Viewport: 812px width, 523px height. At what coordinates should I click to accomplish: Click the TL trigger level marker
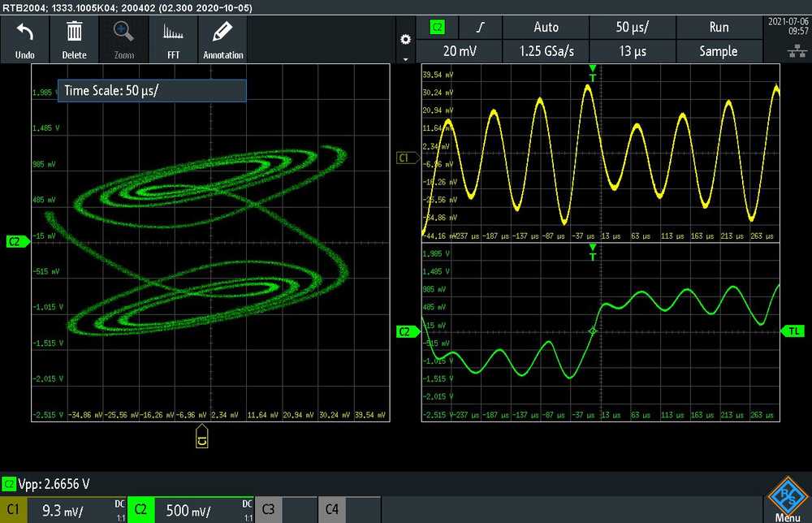tap(793, 331)
